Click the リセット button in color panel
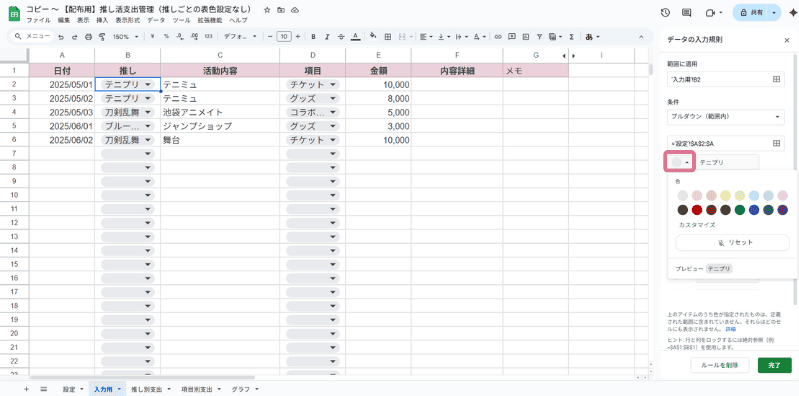Viewport: 799px width, 396px height. 732,243
